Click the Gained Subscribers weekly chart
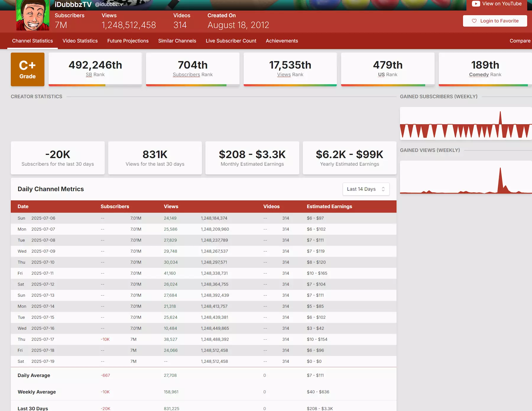 pyautogui.click(x=466, y=123)
